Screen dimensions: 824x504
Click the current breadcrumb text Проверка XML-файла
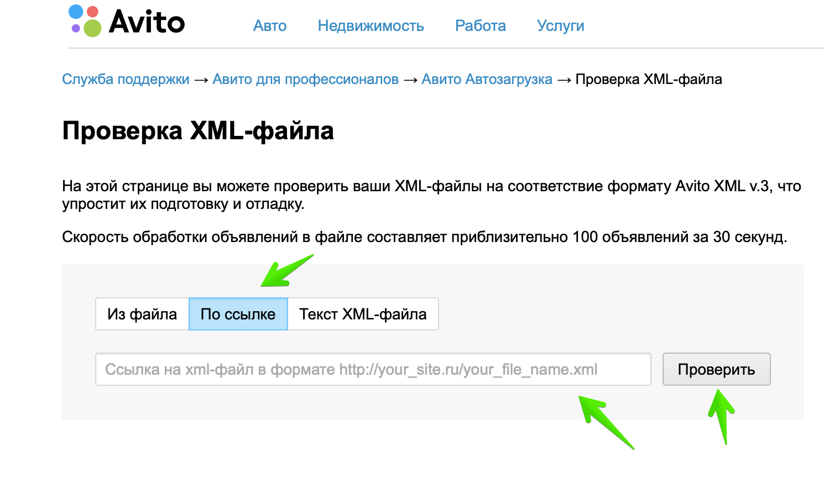649,79
